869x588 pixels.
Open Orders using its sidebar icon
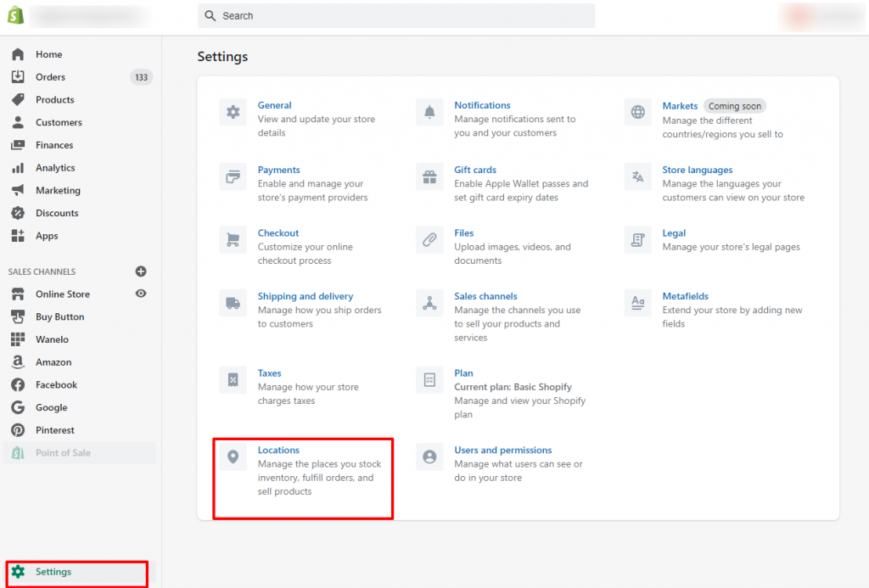pyautogui.click(x=19, y=76)
